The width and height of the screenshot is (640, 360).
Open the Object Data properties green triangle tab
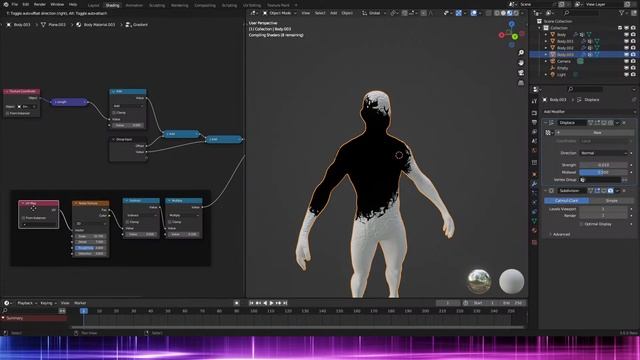pyautogui.click(x=534, y=221)
